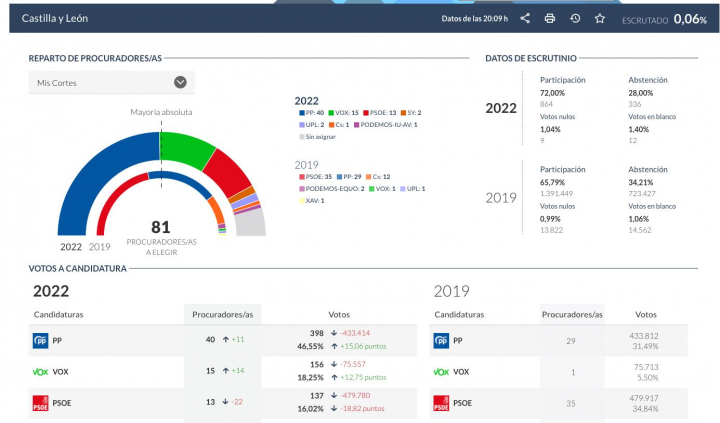Image resolution: width=720 pixels, height=423 pixels.
Task: Click the PSOE logo in 2019 table
Action: [441, 403]
